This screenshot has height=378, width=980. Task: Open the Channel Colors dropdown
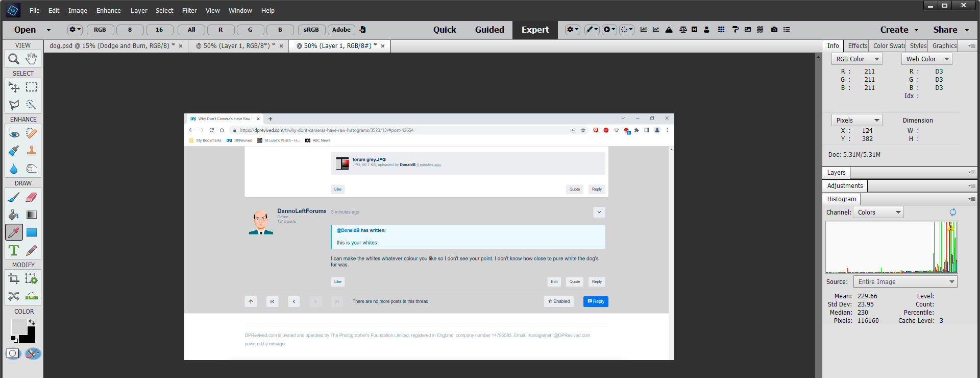tap(878, 212)
